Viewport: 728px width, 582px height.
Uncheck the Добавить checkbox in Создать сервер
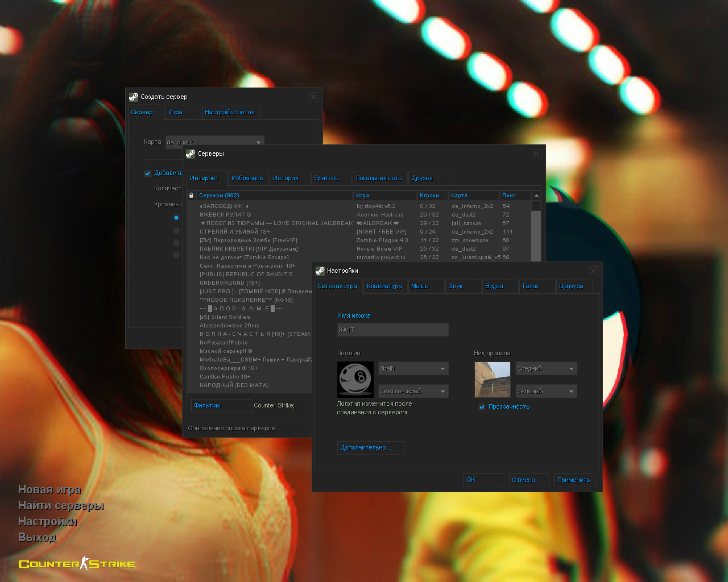(x=148, y=173)
